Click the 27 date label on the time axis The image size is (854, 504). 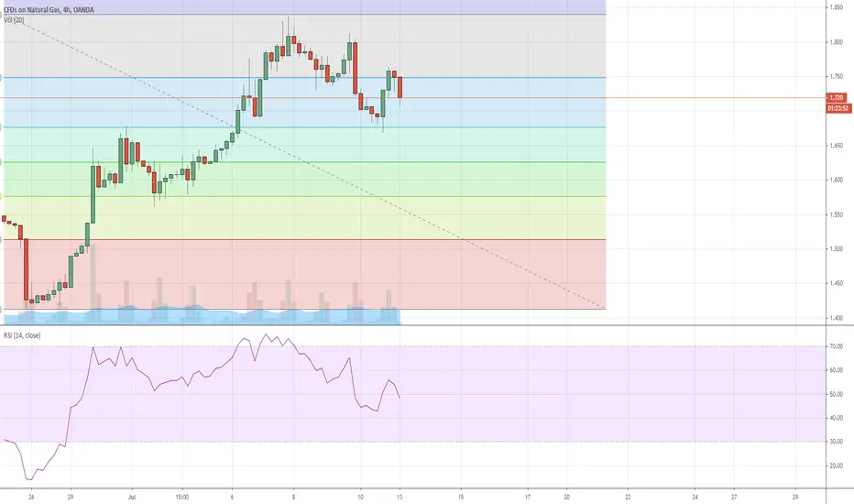[734, 497]
